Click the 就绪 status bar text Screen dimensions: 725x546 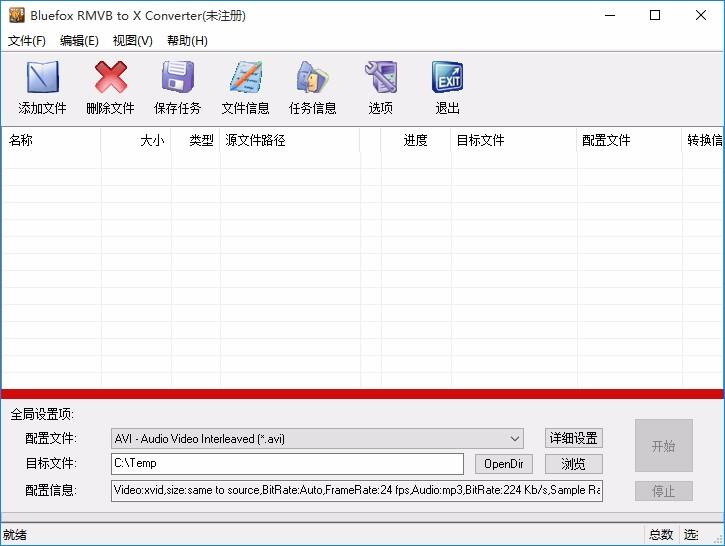click(15, 535)
